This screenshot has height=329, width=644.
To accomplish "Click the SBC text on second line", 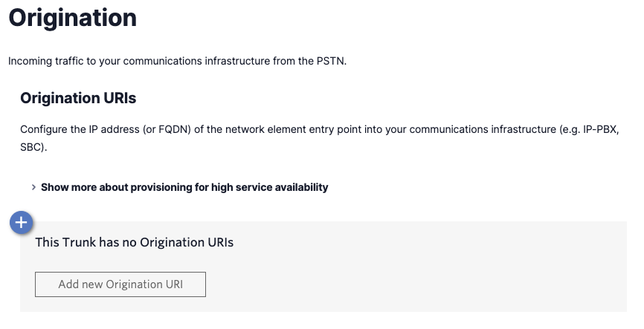I will tap(33, 147).
